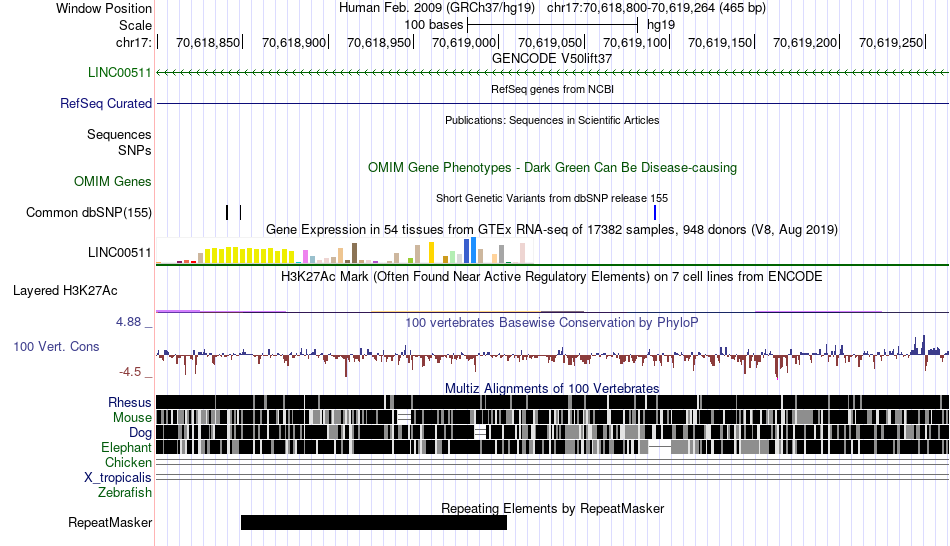
Task: Click the 70,619,000 ruler position
Action: point(464,42)
